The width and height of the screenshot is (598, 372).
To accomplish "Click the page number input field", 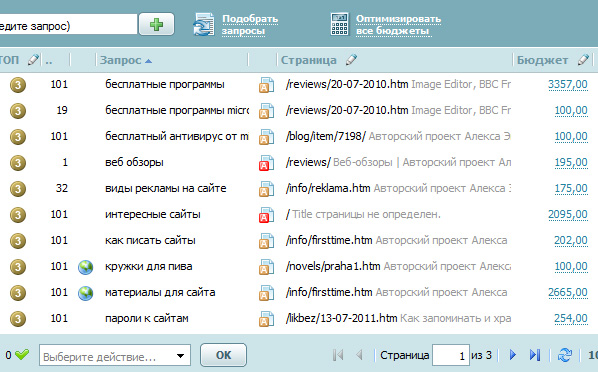I will point(450,355).
